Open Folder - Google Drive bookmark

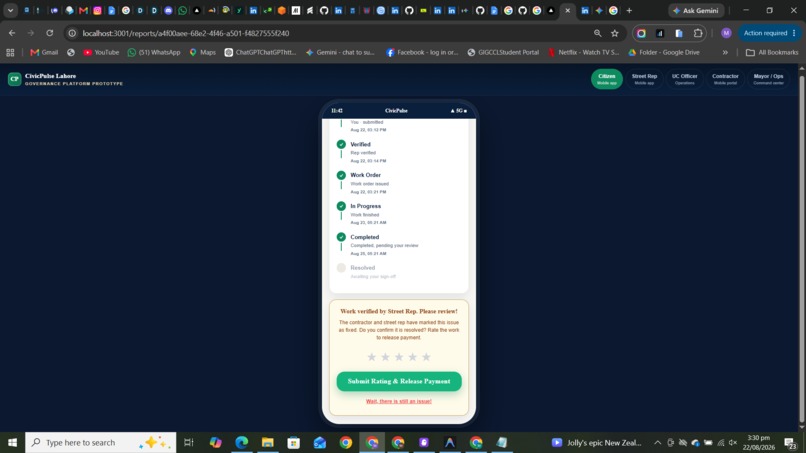[664, 52]
